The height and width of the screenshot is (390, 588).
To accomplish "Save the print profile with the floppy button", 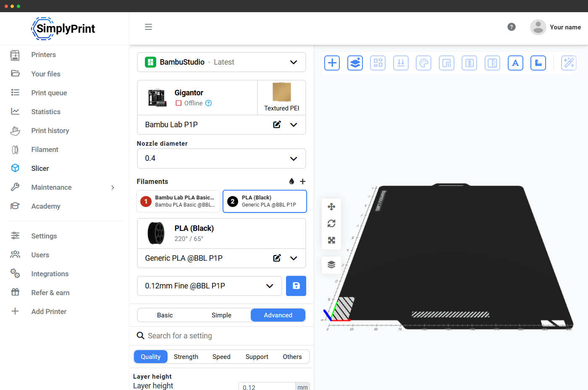I will (x=296, y=286).
